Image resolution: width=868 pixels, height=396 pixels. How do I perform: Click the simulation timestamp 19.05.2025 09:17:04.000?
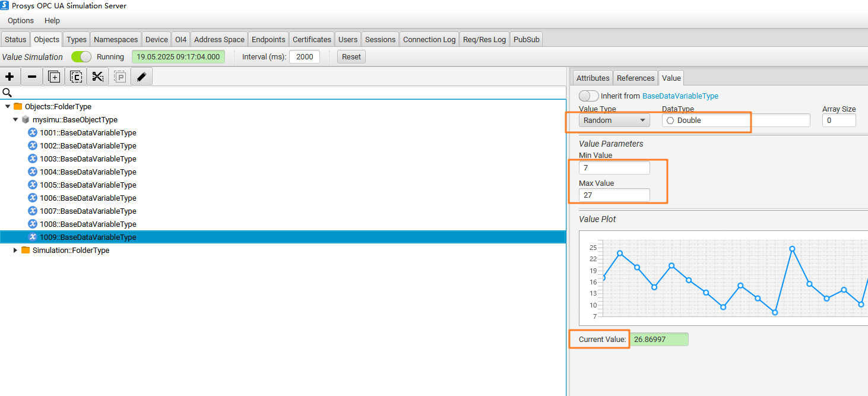coord(178,57)
